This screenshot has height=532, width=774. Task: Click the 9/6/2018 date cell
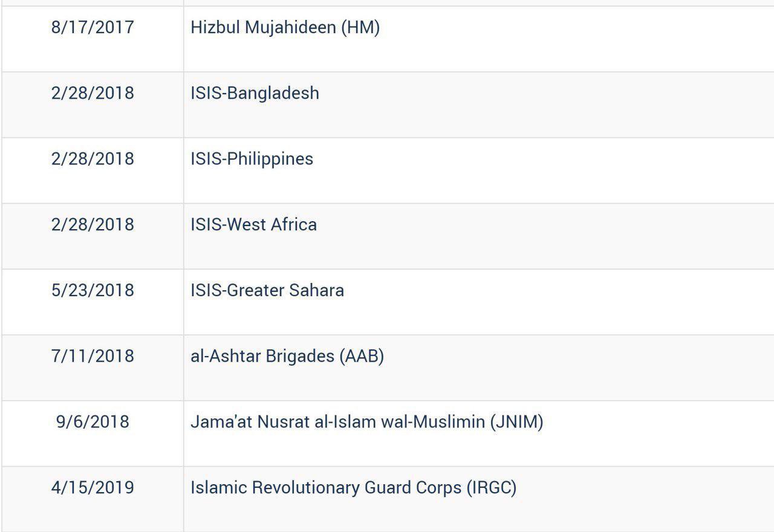pyautogui.click(x=93, y=422)
